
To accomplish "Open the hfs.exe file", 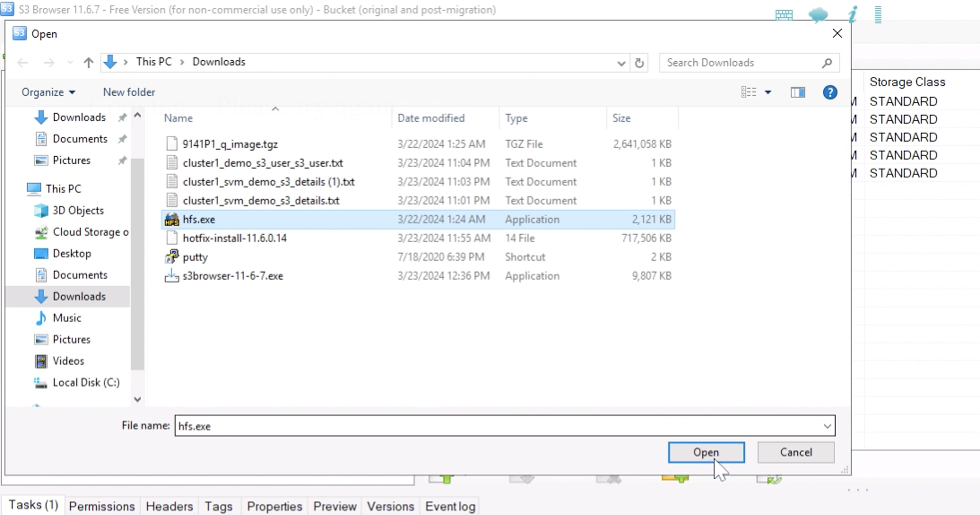I will pyautogui.click(x=706, y=452).
